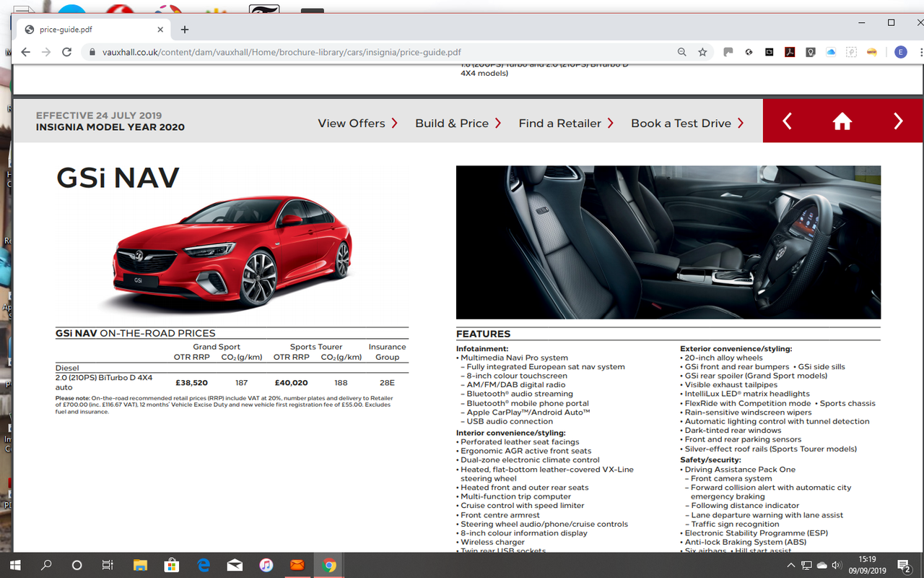Open OneDrive from the system tray
The image size is (924, 578).
[x=822, y=565]
